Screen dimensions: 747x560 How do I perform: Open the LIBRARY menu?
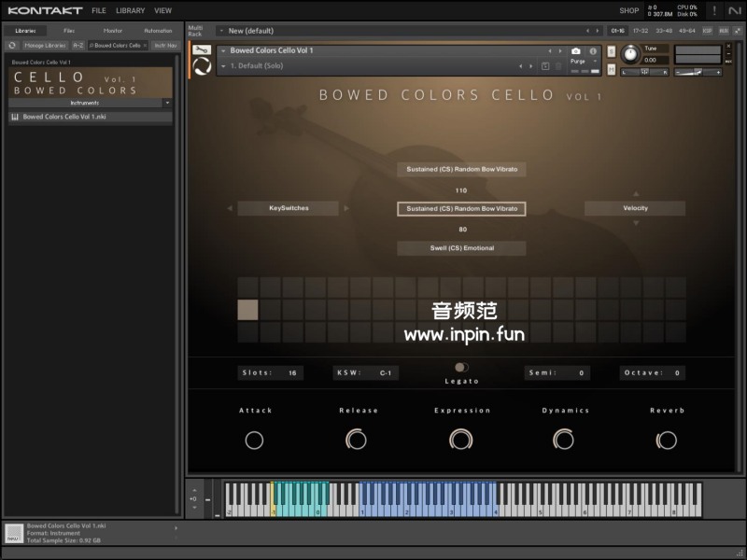(x=130, y=10)
